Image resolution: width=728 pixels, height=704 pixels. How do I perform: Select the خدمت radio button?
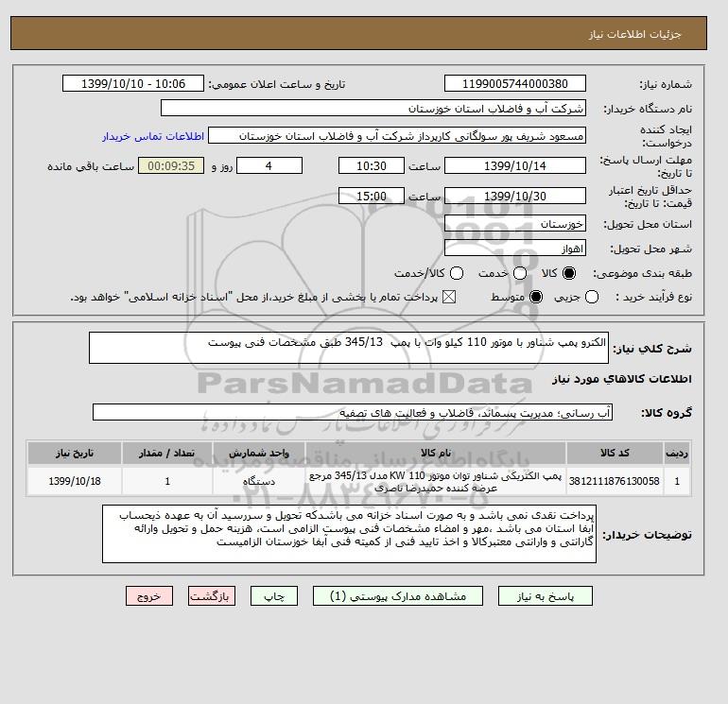tap(520, 273)
